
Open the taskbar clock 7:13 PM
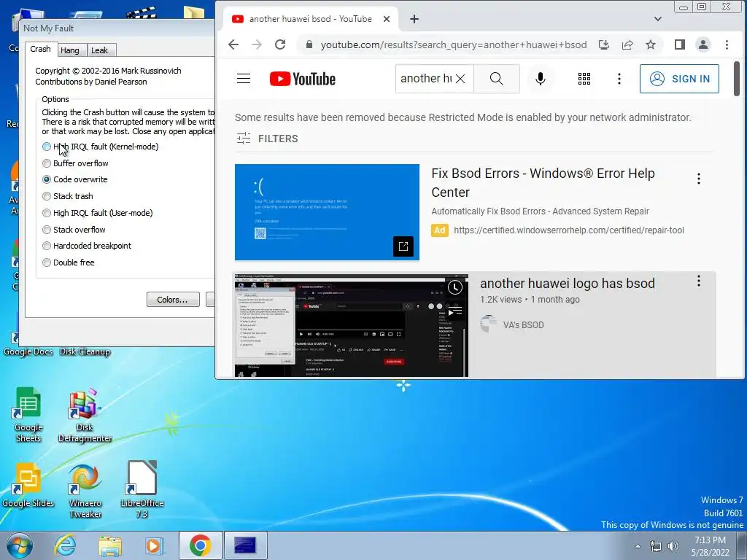pyautogui.click(x=711, y=546)
